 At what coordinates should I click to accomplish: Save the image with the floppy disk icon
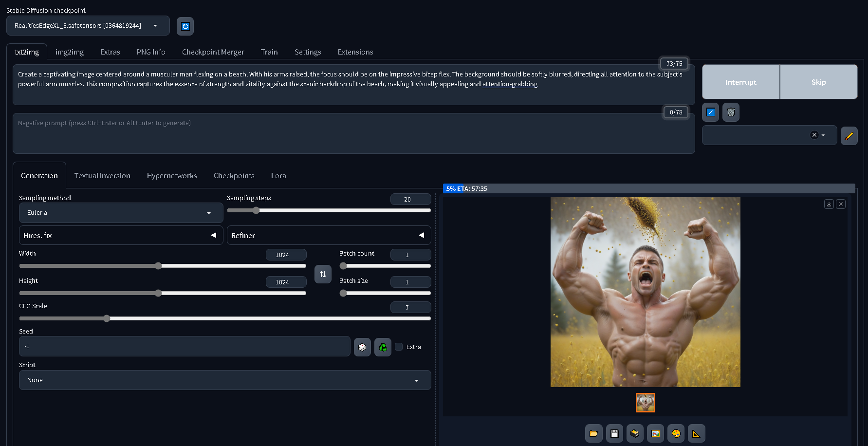pyautogui.click(x=614, y=433)
